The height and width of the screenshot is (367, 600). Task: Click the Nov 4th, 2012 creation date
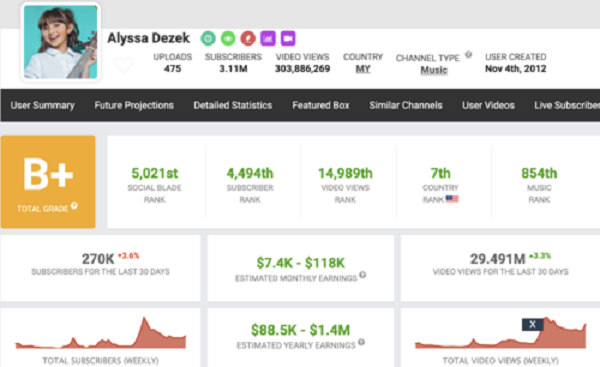[x=515, y=69]
